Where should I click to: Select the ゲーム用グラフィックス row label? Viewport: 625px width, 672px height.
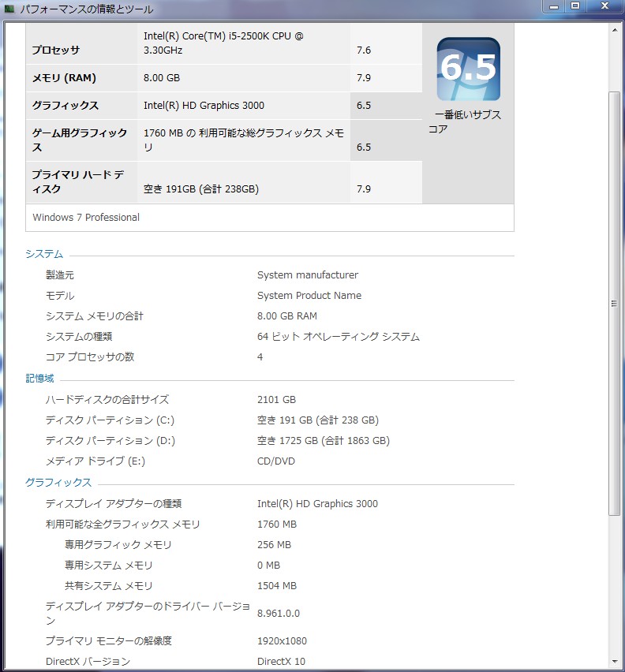point(79,140)
